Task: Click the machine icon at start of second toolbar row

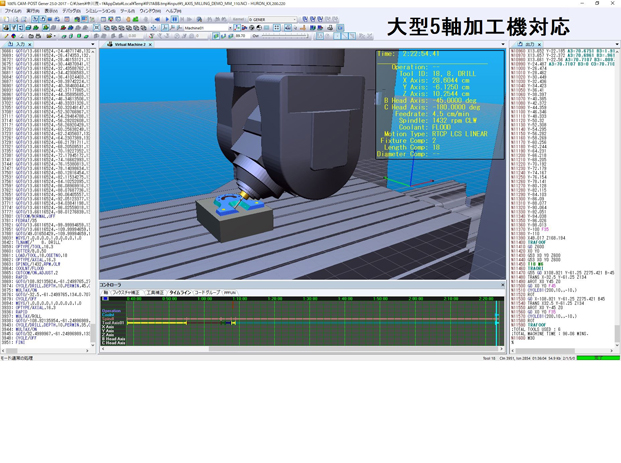Action: coord(6,28)
